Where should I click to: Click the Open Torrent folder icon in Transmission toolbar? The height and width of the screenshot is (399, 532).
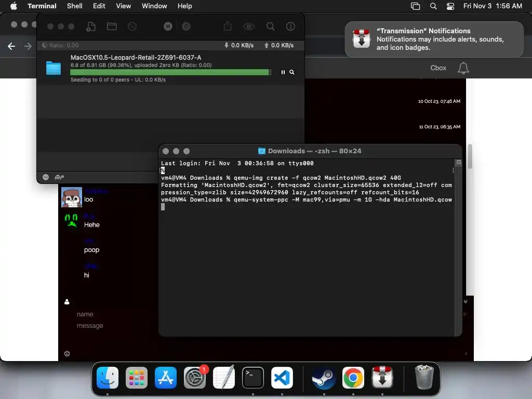click(x=112, y=26)
